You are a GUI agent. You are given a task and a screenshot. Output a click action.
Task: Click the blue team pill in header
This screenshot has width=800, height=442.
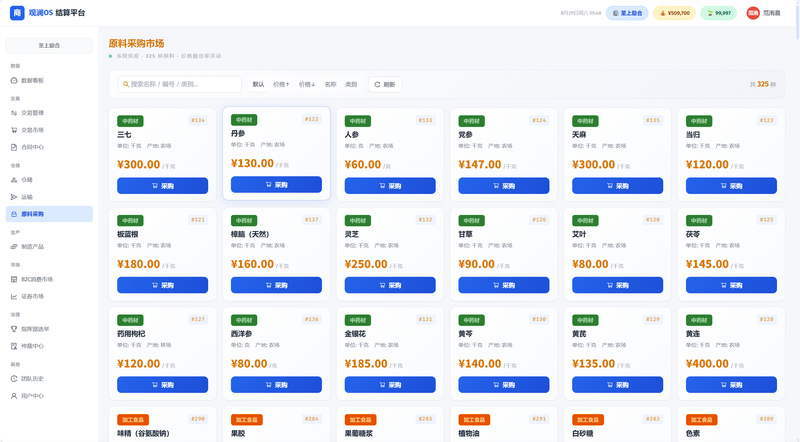tap(627, 13)
